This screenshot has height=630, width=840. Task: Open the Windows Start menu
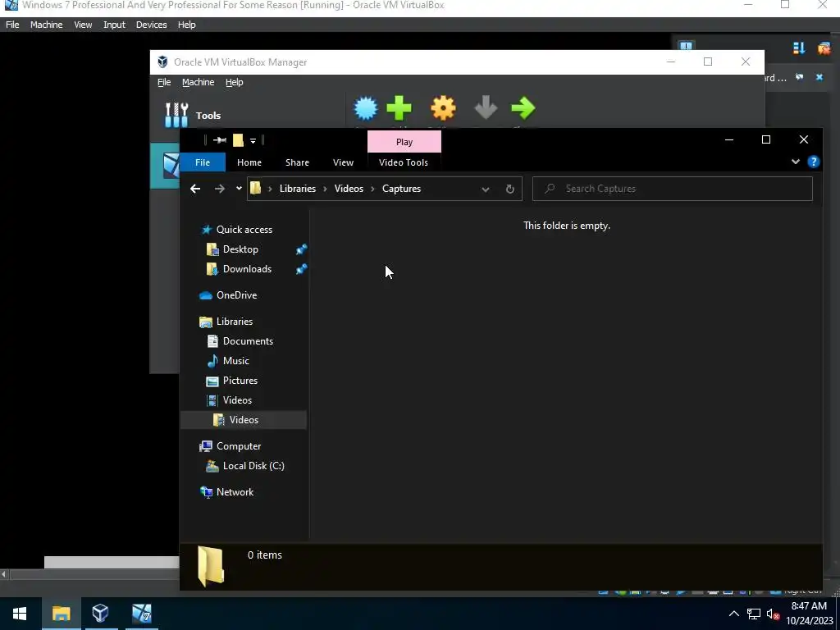click(20, 614)
